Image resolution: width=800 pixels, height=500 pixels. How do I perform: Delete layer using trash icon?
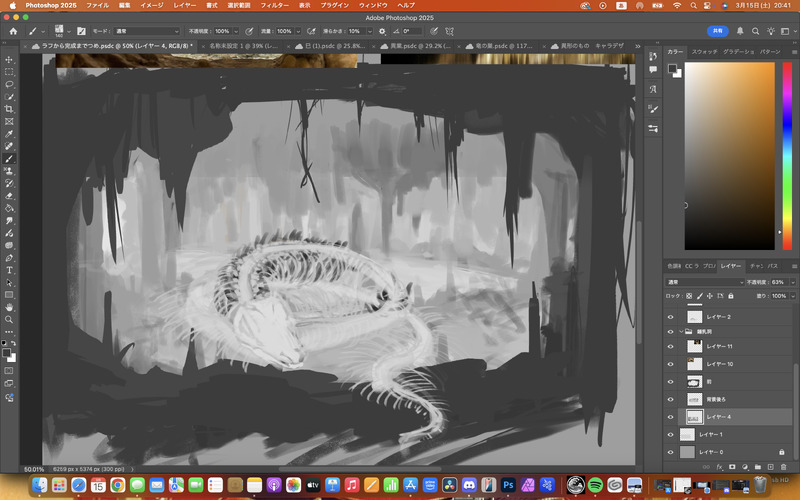tap(781, 466)
